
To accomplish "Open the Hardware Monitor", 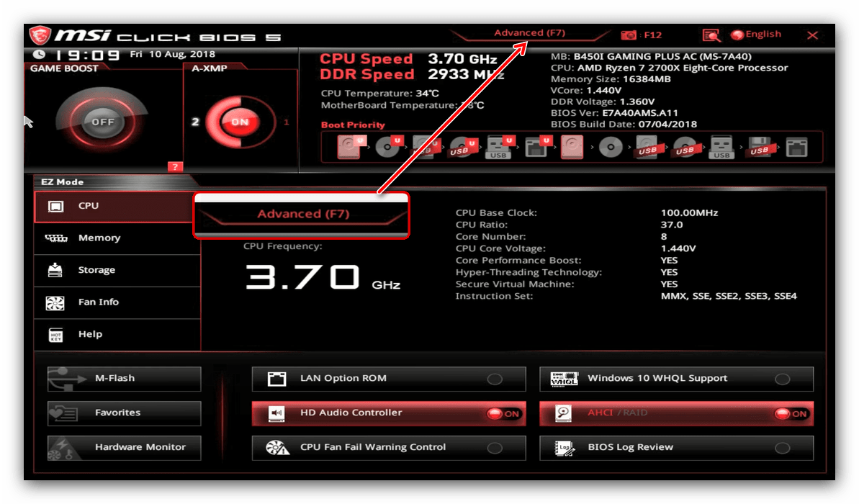I will pyautogui.click(x=124, y=448).
